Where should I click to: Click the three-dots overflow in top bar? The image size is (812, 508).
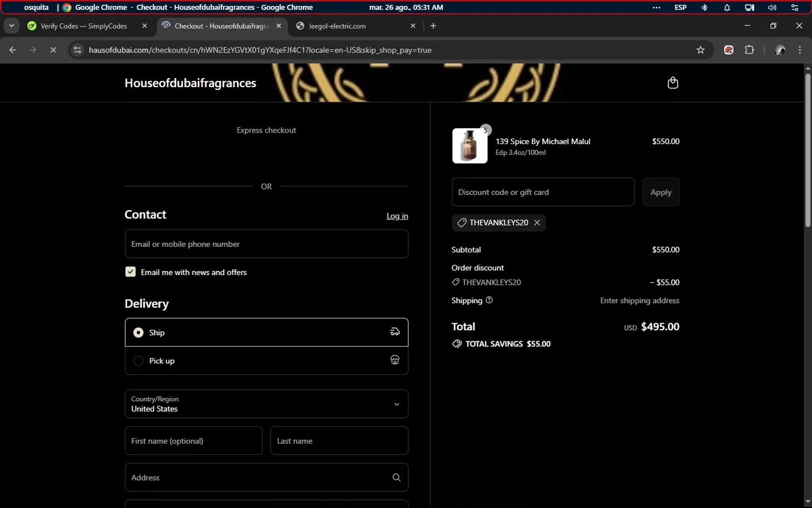tap(657, 8)
